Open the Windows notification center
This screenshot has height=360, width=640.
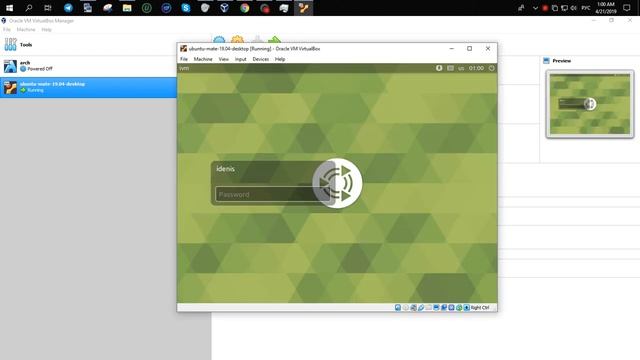click(627, 8)
